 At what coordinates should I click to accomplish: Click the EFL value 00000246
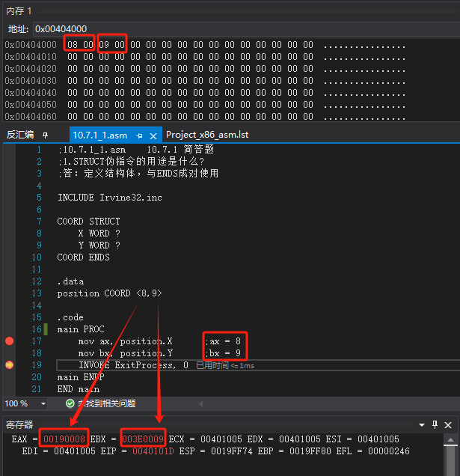coord(389,451)
